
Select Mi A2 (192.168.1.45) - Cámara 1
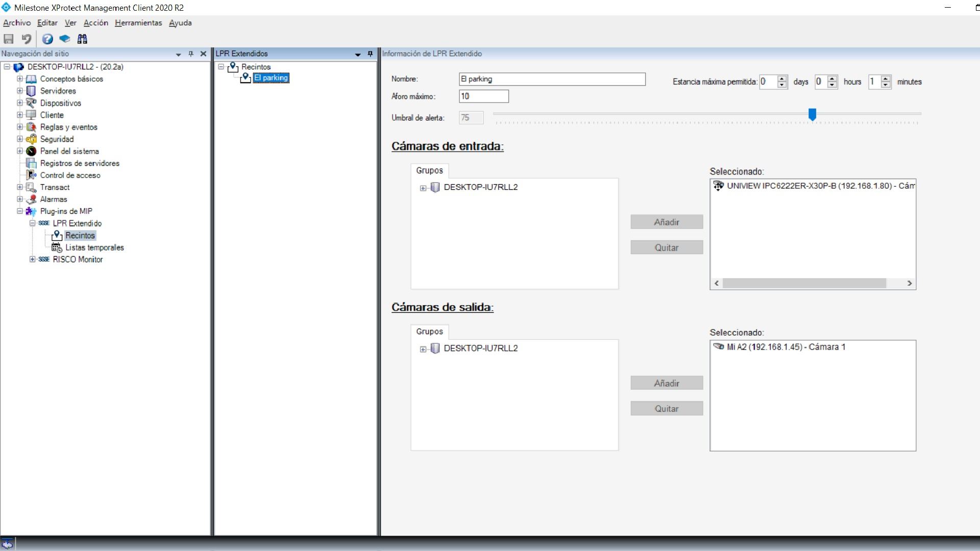pos(786,347)
